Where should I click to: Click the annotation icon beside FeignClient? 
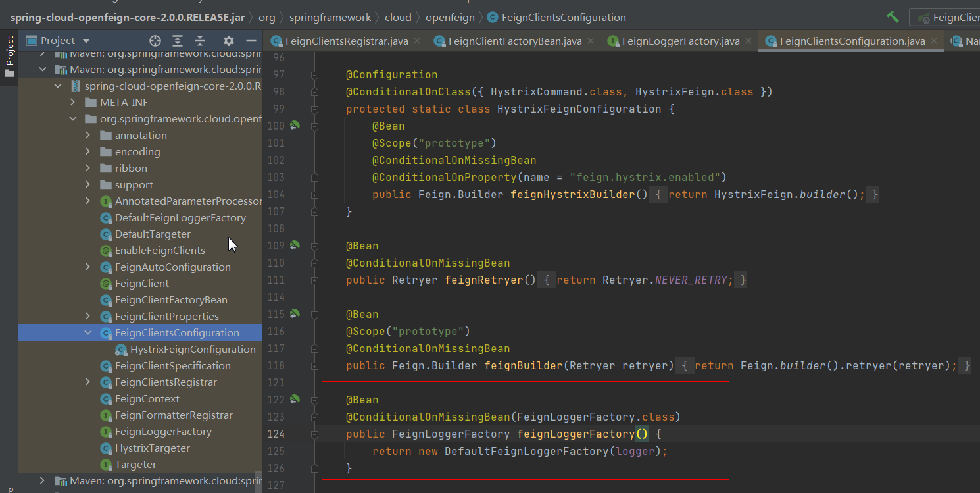(105, 284)
